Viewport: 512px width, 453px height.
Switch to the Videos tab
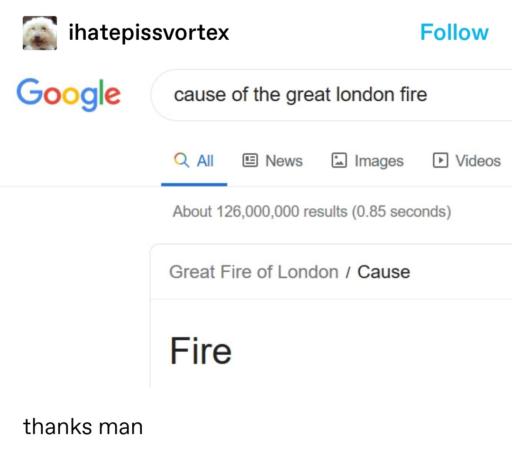467,161
